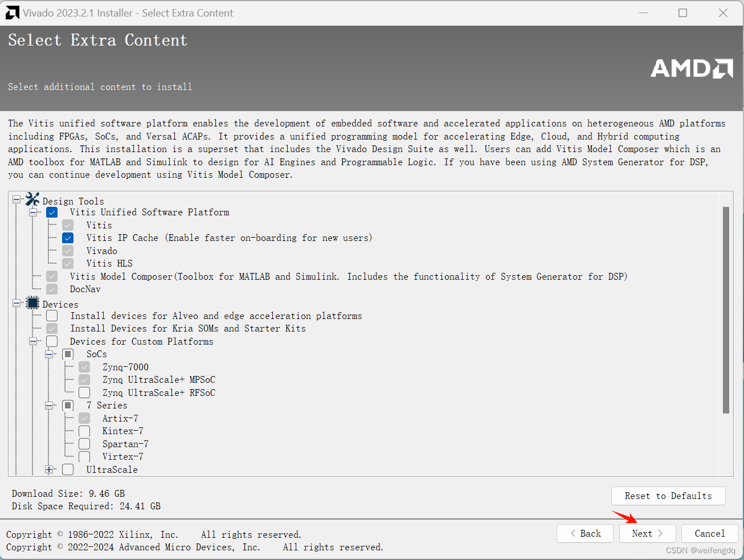Click the Next button
This screenshot has height=560, width=744.
(x=647, y=534)
